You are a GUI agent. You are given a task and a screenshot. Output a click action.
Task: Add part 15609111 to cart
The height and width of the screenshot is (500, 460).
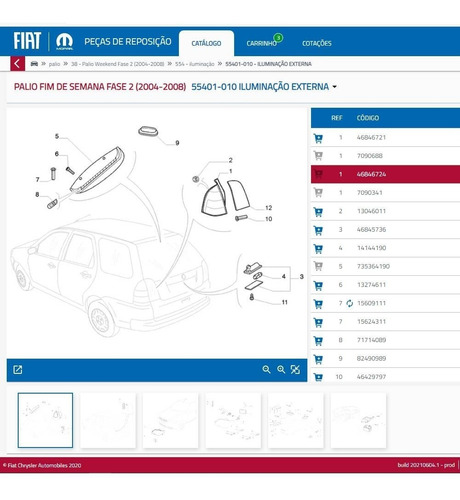click(318, 303)
